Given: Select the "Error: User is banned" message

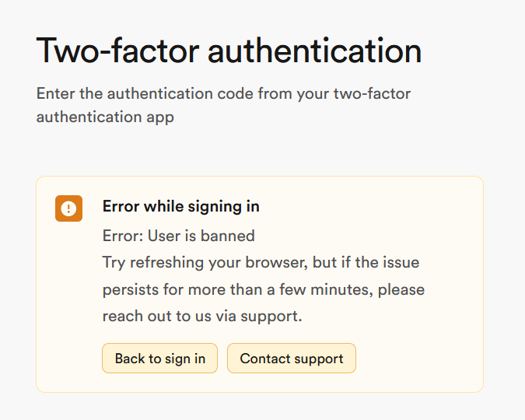Looking at the screenshot, I should click(x=179, y=235).
